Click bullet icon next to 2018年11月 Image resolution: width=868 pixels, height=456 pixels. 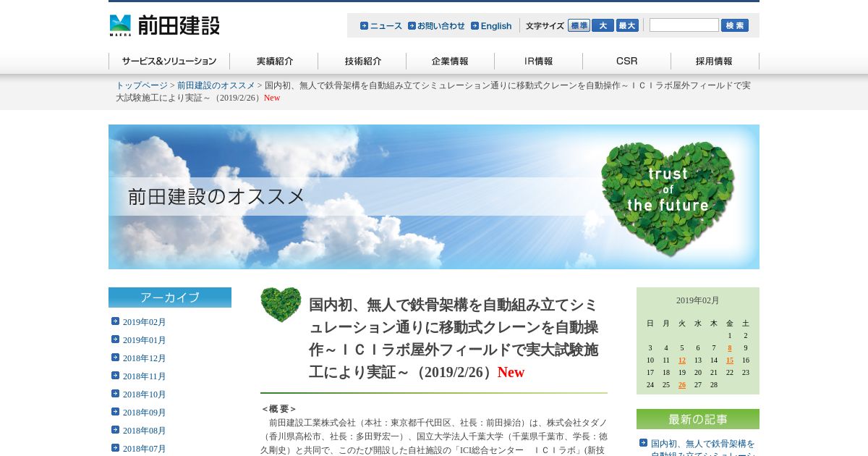point(115,376)
